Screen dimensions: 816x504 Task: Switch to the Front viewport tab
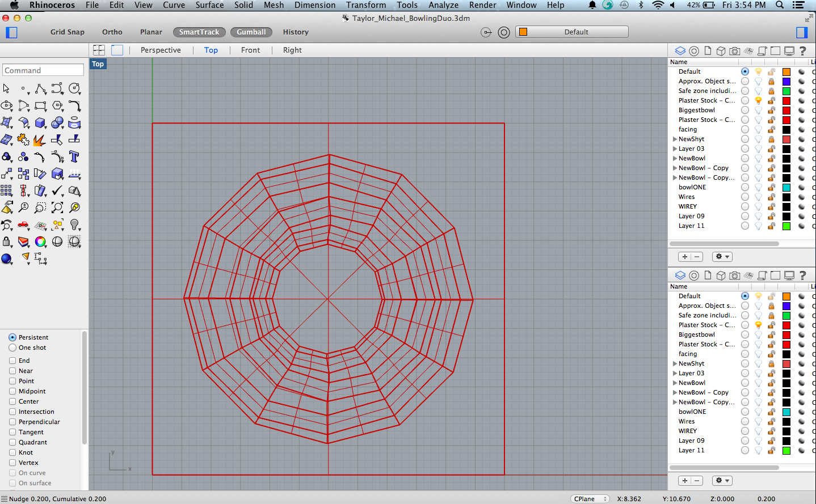(x=250, y=50)
